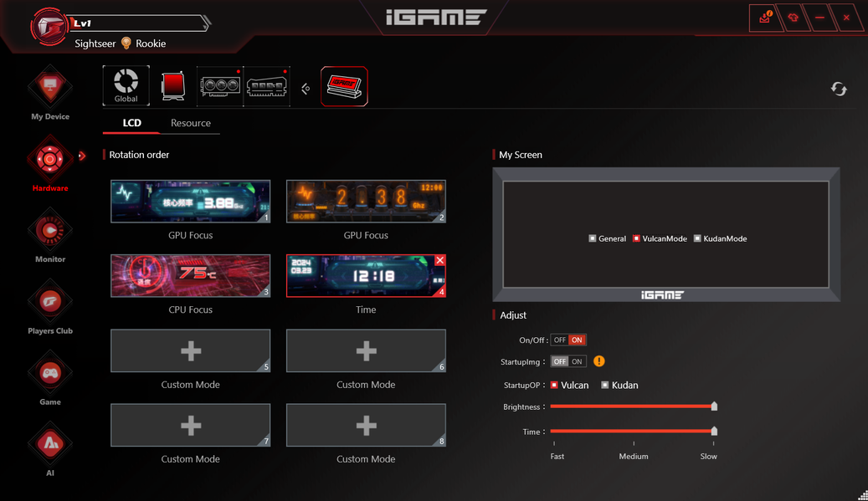This screenshot has width=868, height=501.
Task: Set StartupImg switch to OFF
Action: pos(560,361)
